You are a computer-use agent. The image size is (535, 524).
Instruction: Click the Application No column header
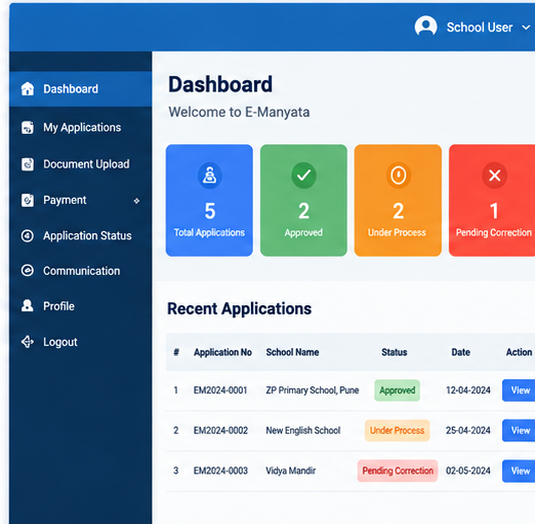coord(222,352)
